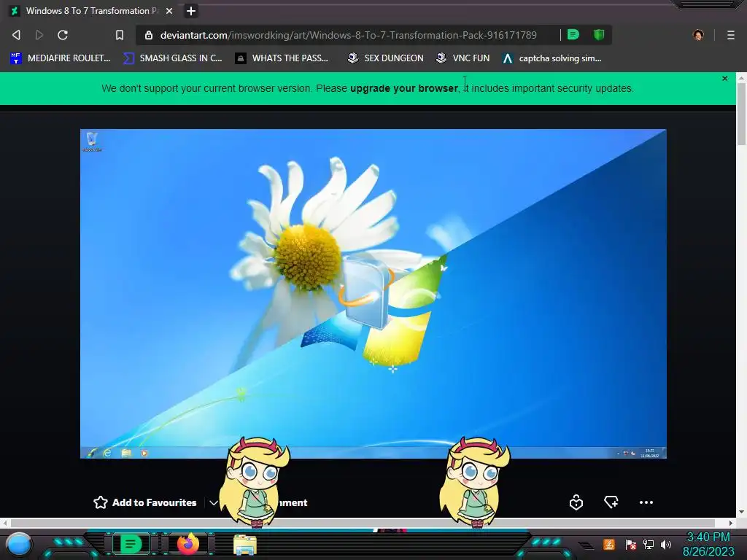Image resolution: width=747 pixels, height=560 pixels.
Task: Reload the DeviantArt page
Action: [63, 35]
